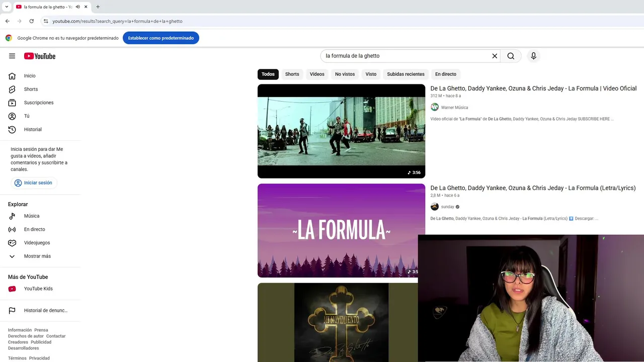Open a new browser tab with plus
Viewport: 644px width, 362px height.
pyautogui.click(x=98, y=7)
